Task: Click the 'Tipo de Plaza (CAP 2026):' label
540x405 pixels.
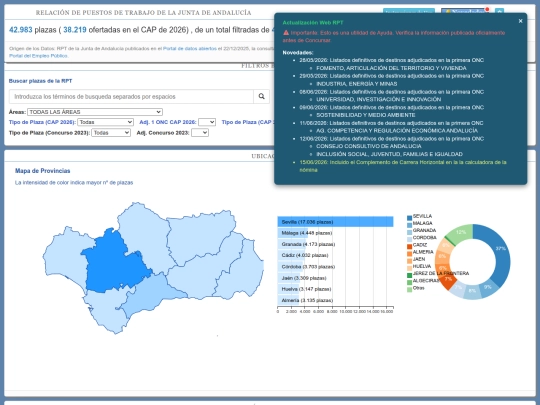Action: 42,122
